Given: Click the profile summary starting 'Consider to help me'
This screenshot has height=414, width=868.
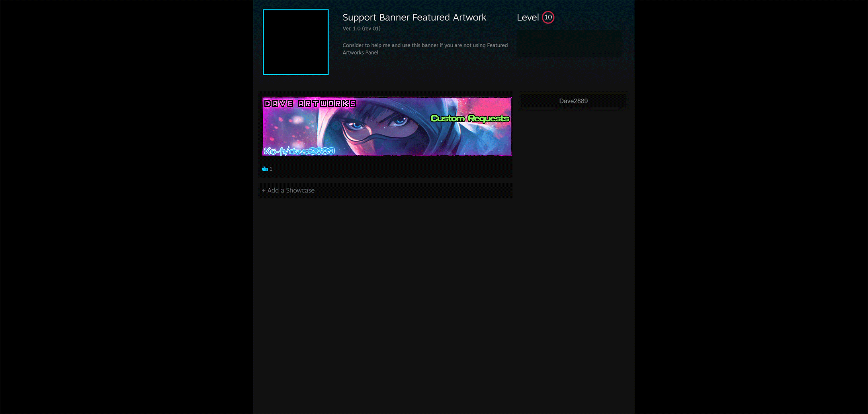Looking at the screenshot, I should 425,49.
